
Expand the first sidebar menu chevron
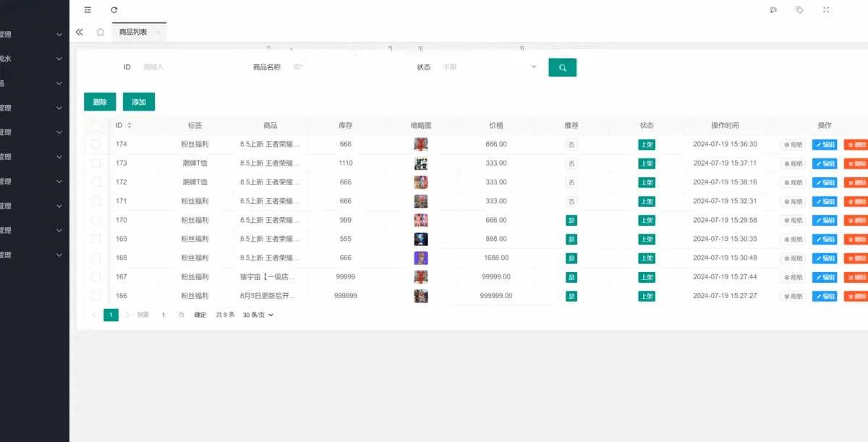pos(60,35)
